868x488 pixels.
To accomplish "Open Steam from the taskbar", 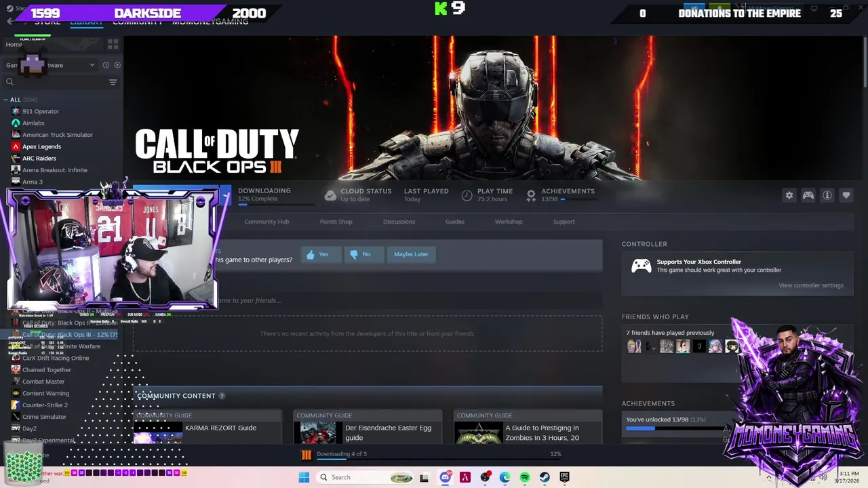I will (x=545, y=477).
